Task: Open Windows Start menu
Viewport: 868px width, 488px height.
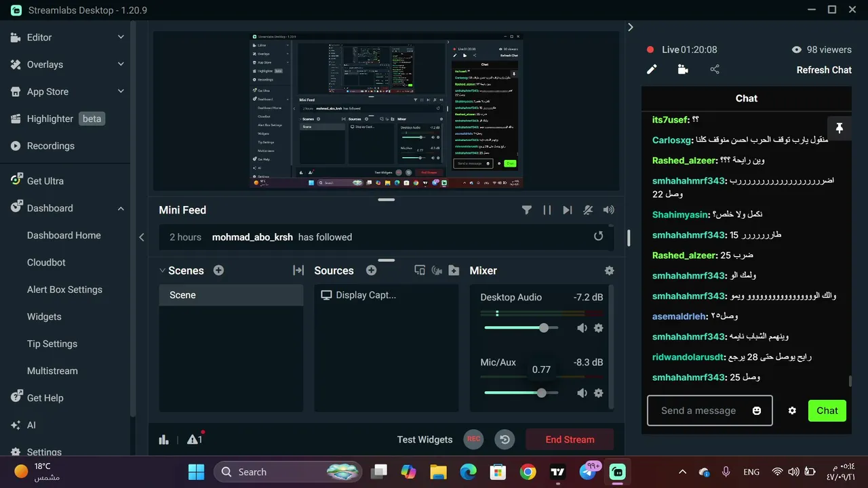Action: (x=196, y=472)
